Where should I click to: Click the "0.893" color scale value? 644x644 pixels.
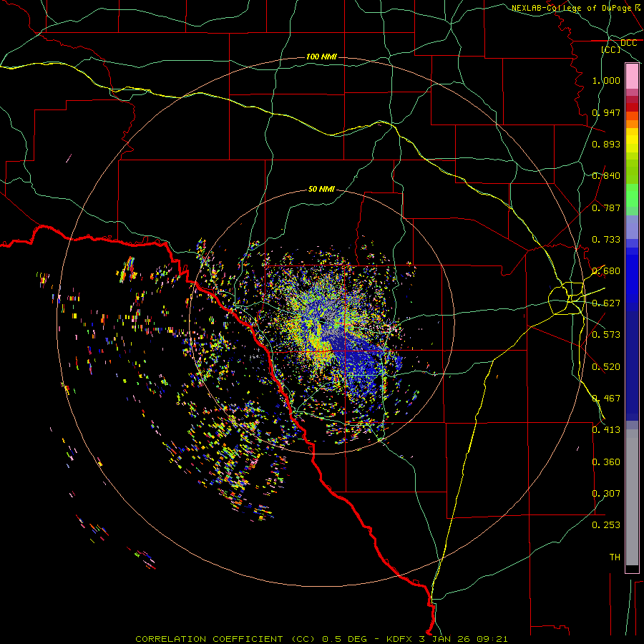click(606, 144)
